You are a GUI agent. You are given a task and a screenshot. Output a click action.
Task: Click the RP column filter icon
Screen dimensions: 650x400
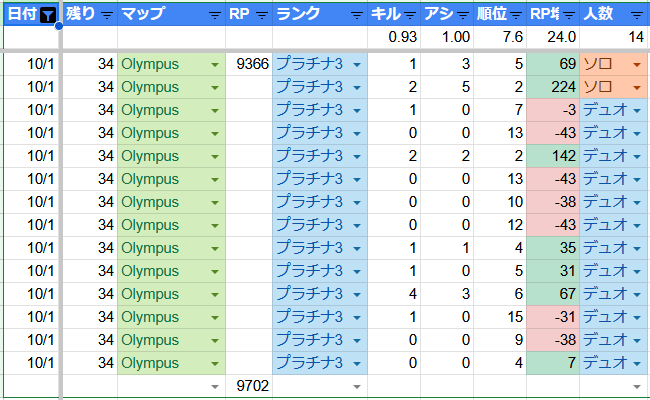click(x=262, y=15)
